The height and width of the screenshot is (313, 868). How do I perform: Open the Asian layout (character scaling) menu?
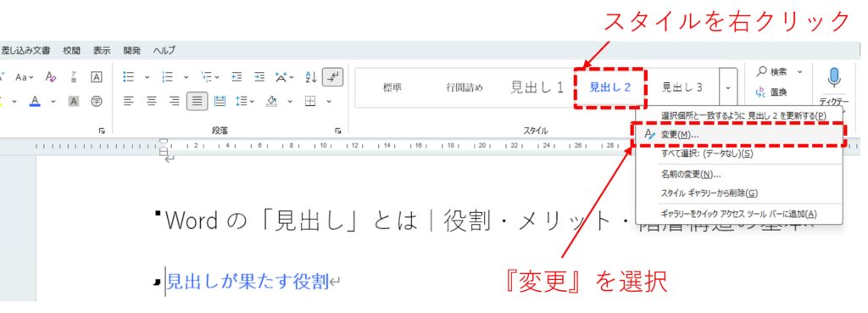coord(285,77)
